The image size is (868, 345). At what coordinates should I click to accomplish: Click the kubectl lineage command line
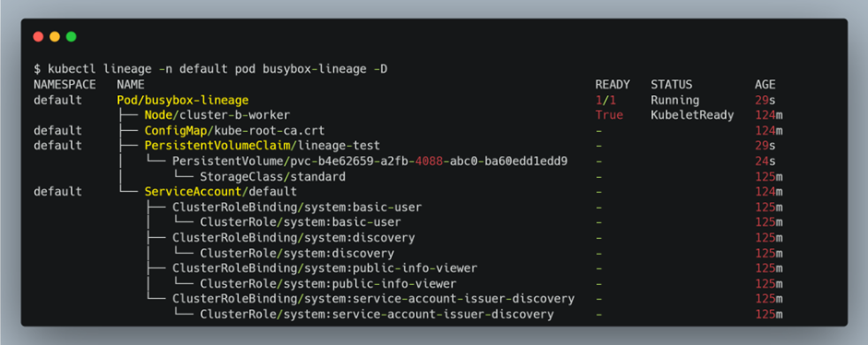(x=210, y=69)
